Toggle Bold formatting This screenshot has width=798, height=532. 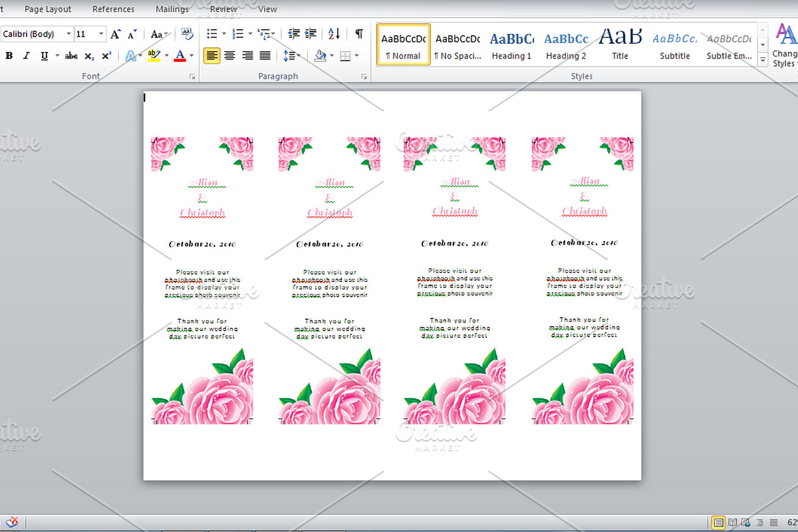pyautogui.click(x=9, y=56)
